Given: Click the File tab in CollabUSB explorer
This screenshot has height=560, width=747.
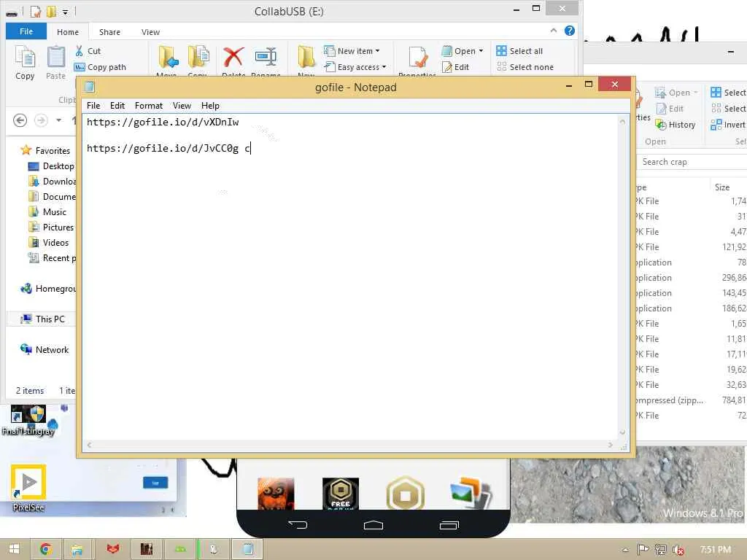Looking at the screenshot, I should coord(26,31).
